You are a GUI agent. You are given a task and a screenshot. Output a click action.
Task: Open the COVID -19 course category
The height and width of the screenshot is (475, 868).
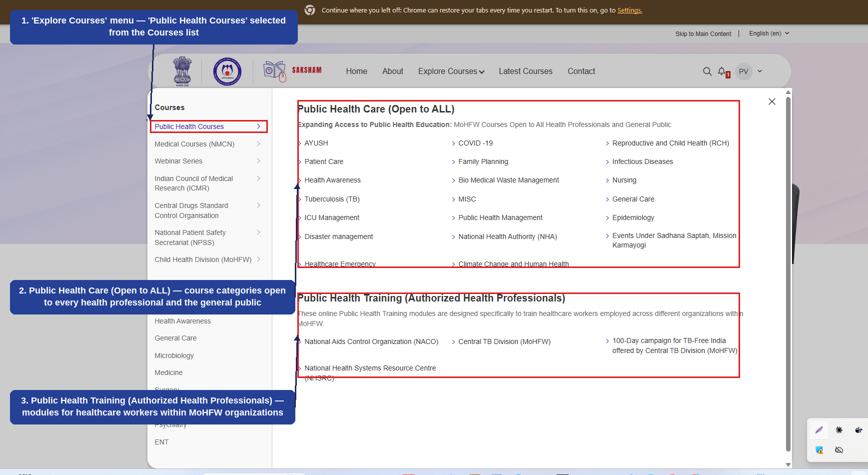pos(475,143)
